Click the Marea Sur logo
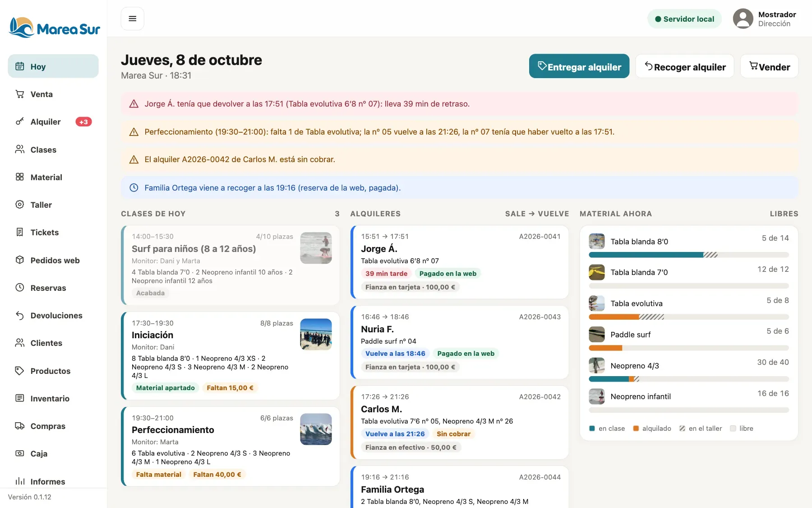The height and width of the screenshot is (508, 812). click(54, 28)
